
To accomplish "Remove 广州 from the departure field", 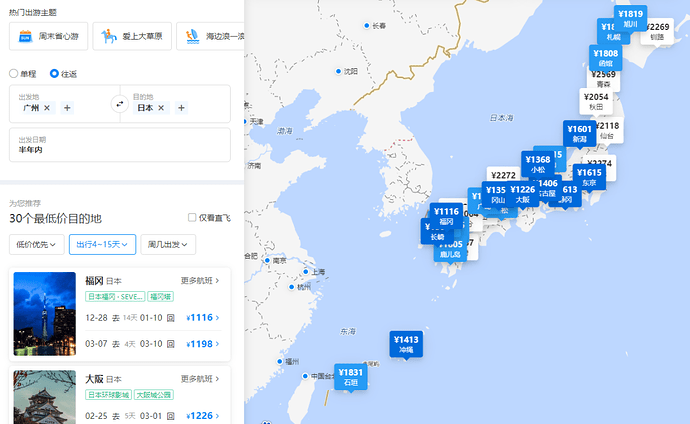I will coord(47,107).
